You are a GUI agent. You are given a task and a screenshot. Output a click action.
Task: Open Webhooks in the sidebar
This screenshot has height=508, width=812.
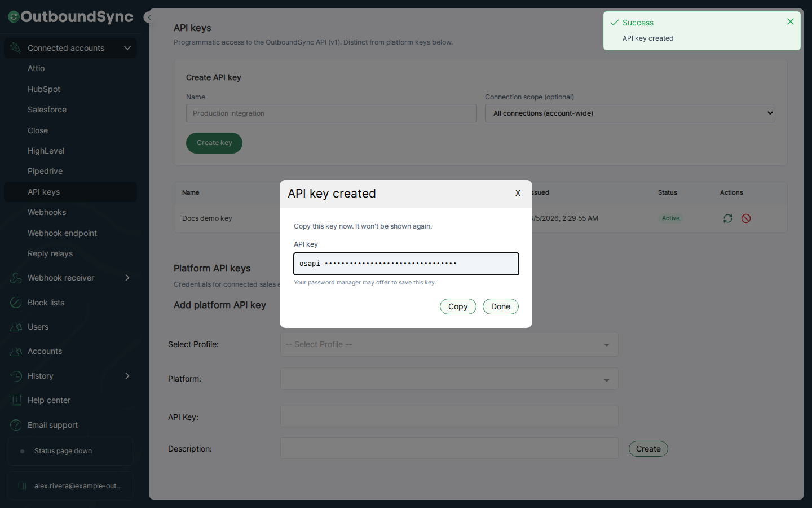click(47, 212)
